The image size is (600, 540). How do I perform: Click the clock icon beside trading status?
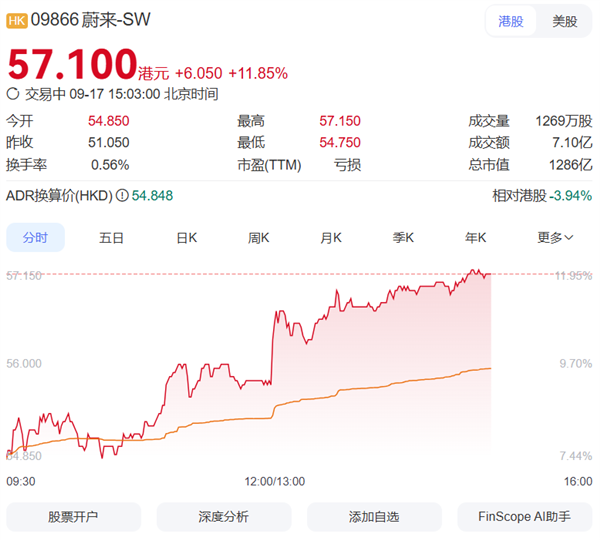click(x=13, y=94)
